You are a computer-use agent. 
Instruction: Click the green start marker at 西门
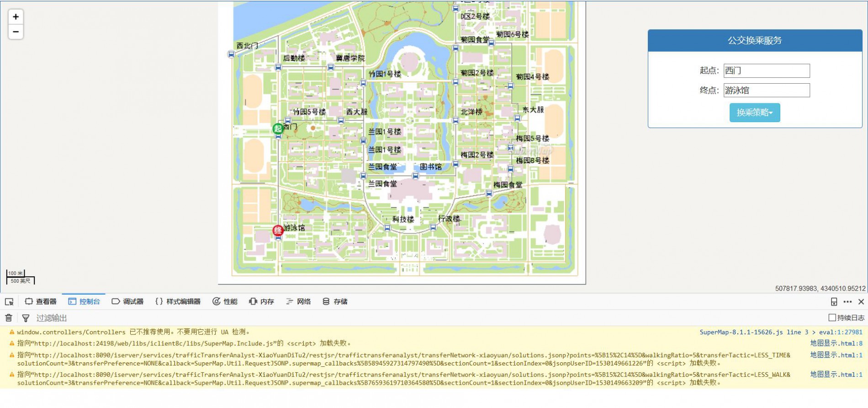point(278,129)
